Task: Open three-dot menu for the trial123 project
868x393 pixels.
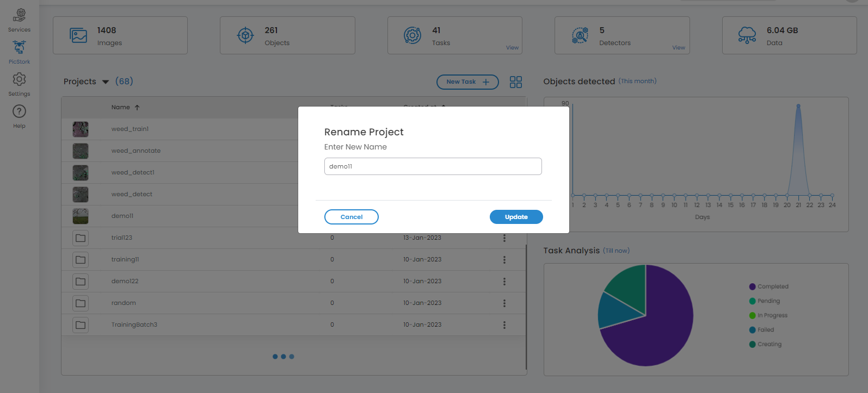Action: pyautogui.click(x=504, y=238)
